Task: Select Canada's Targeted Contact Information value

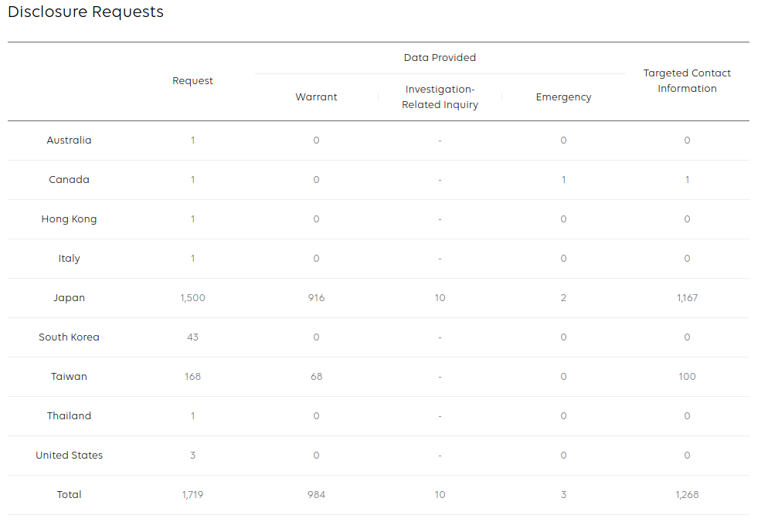Action: (x=687, y=180)
